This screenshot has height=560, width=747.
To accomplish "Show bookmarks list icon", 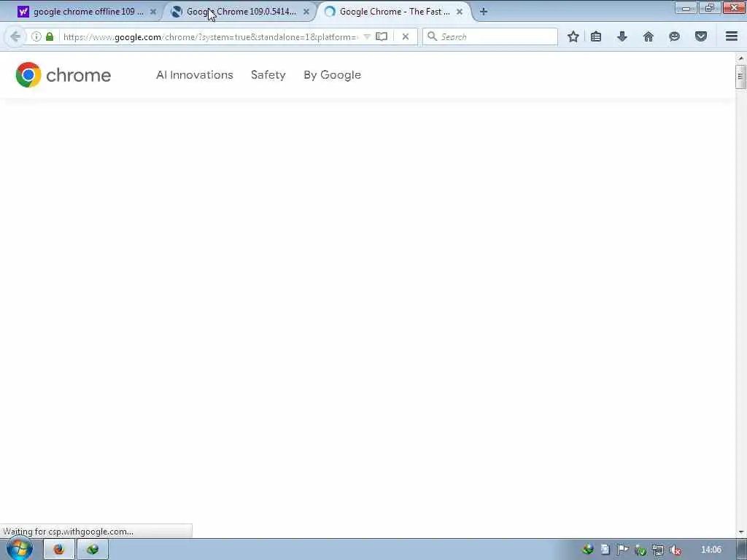I will click(x=596, y=36).
